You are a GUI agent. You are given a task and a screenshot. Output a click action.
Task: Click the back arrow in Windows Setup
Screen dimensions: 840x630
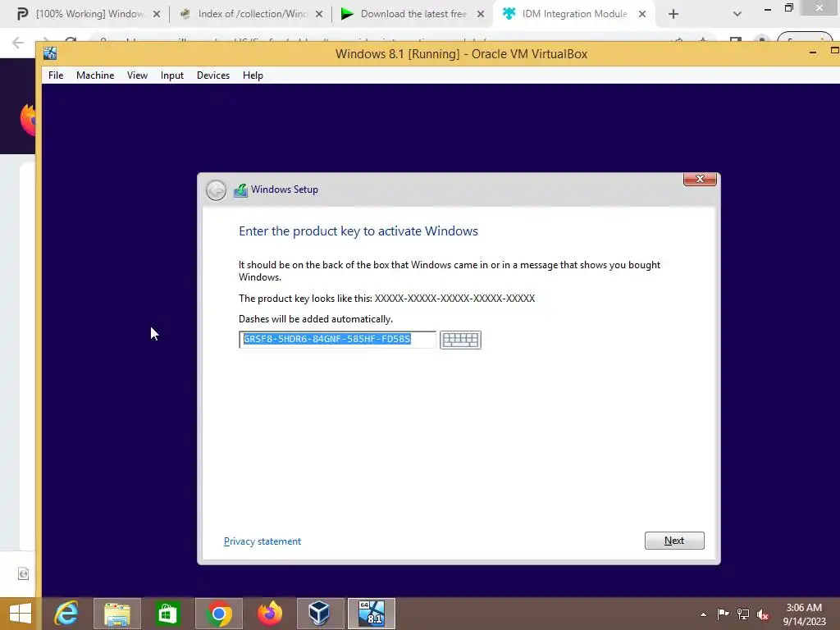[217, 190]
